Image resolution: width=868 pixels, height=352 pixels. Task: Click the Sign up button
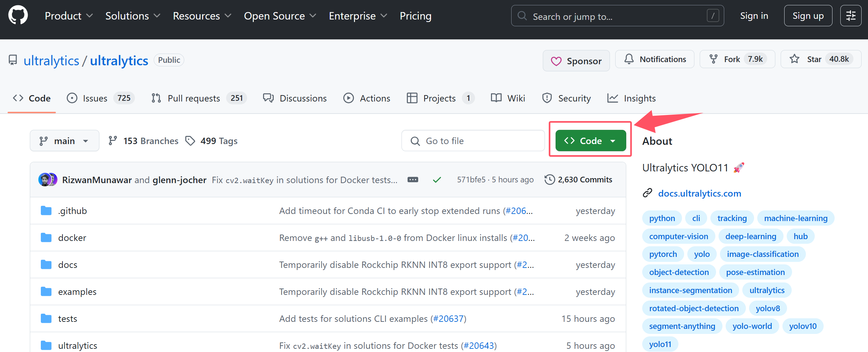[808, 16]
